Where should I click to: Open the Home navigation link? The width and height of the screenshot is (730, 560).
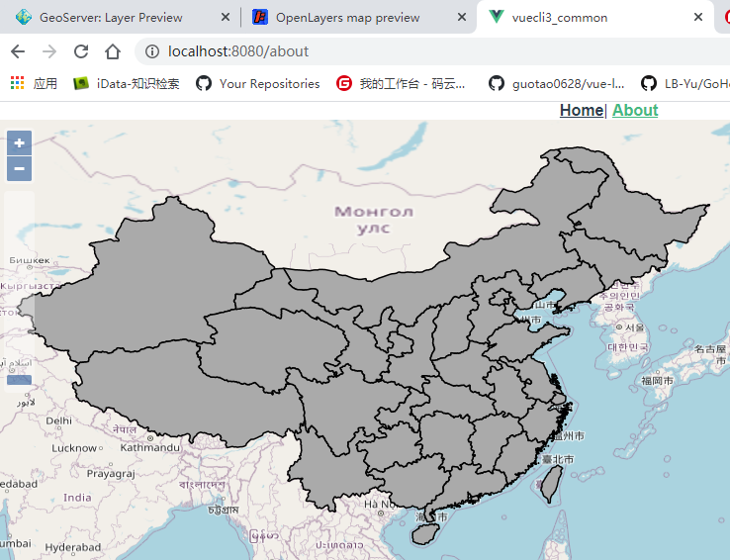[x=581, y=111]
